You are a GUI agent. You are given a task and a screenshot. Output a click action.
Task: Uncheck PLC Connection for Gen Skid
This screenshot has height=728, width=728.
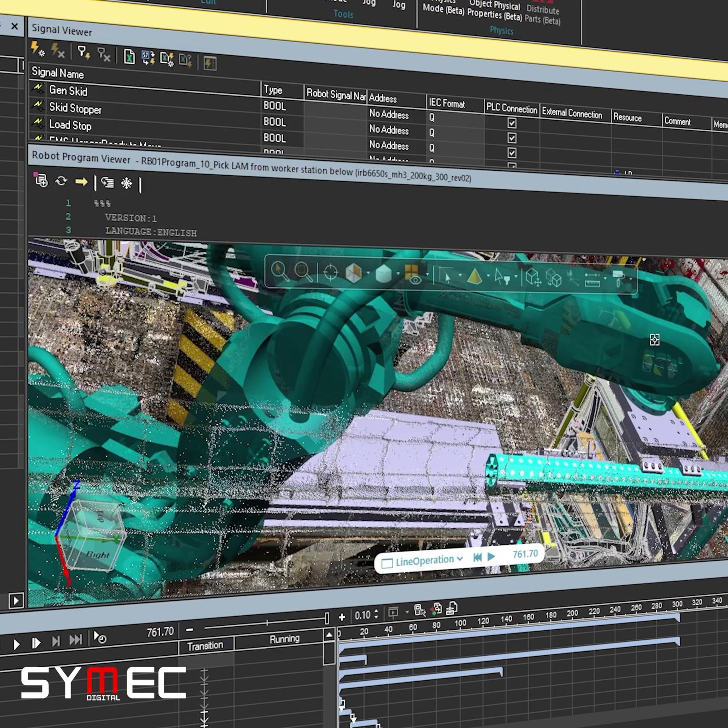pyautogui.click(x=512, y=123)
